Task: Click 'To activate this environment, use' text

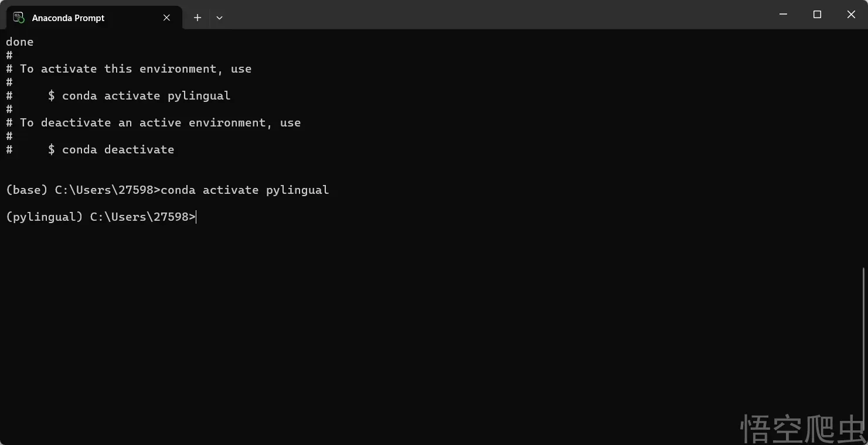Action: (135, 69)
